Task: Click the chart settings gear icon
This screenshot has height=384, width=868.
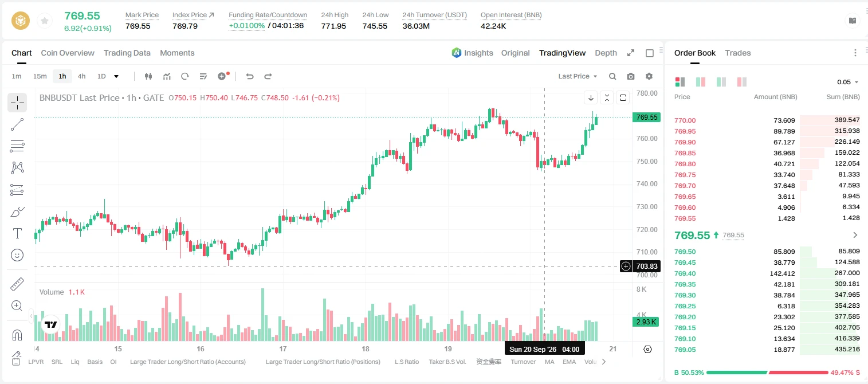Action: (649, 76)
